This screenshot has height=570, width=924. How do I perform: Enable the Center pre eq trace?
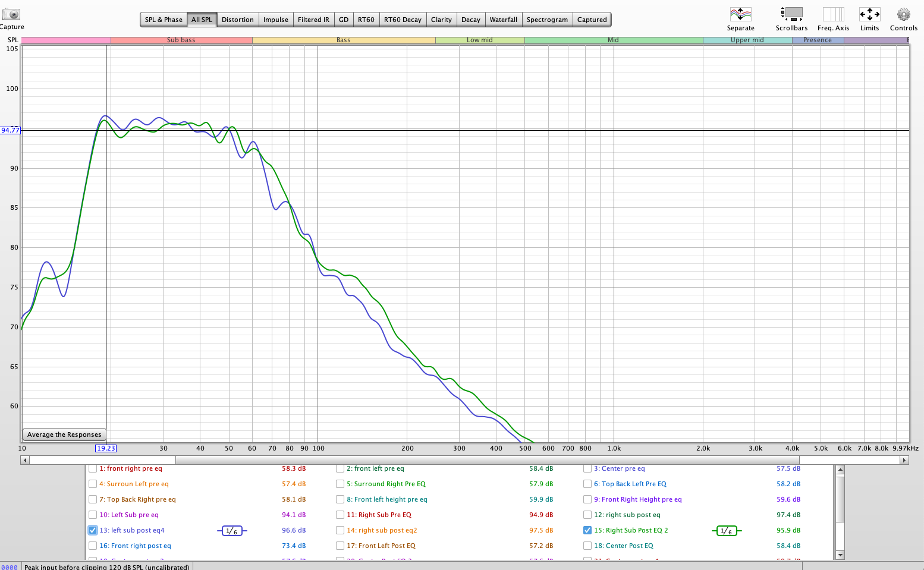coord(587,468)
